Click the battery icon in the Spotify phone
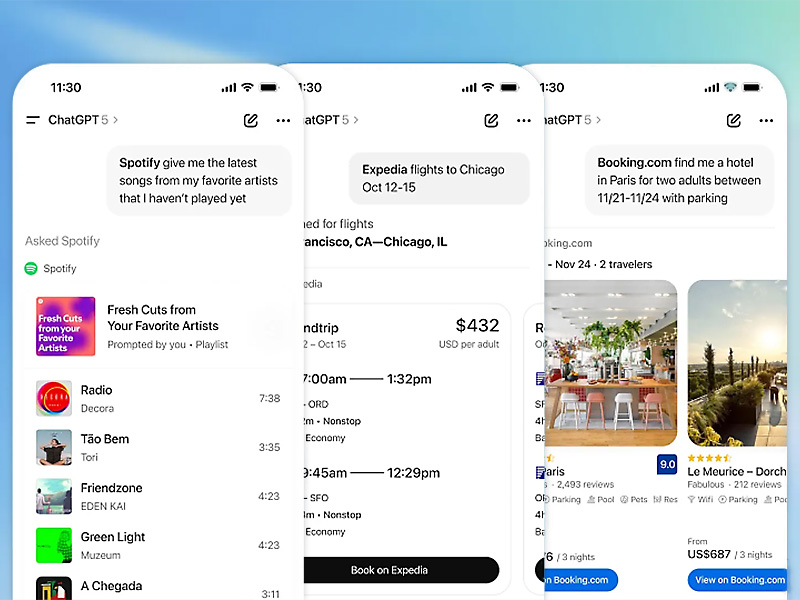Image resolution: width=800 pixels, height=600 pixels. (x=269, y=88)
